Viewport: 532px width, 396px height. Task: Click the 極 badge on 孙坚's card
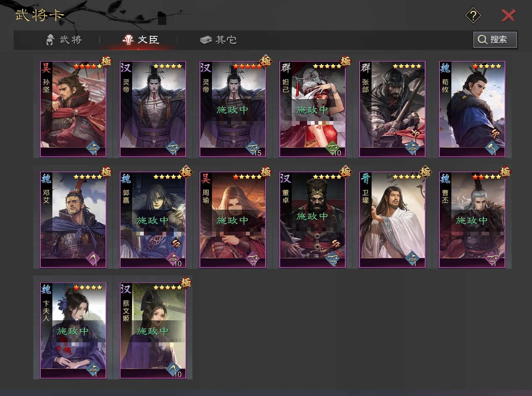[106, 61]
